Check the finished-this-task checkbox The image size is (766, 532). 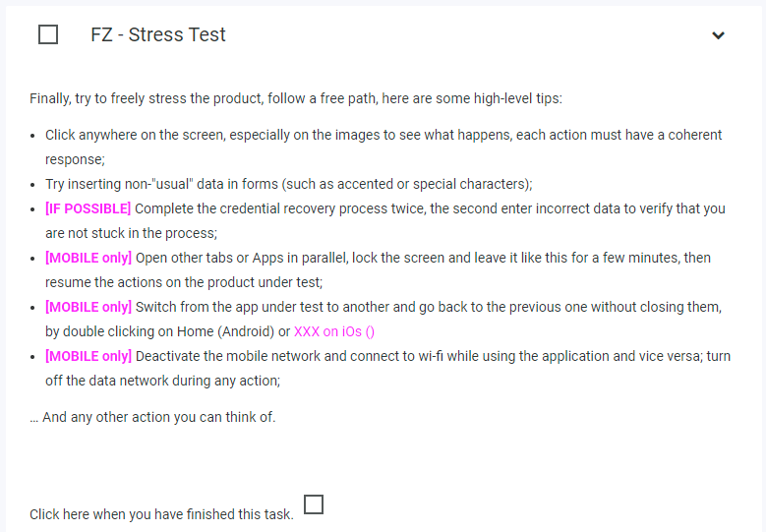tap(314, 504)
